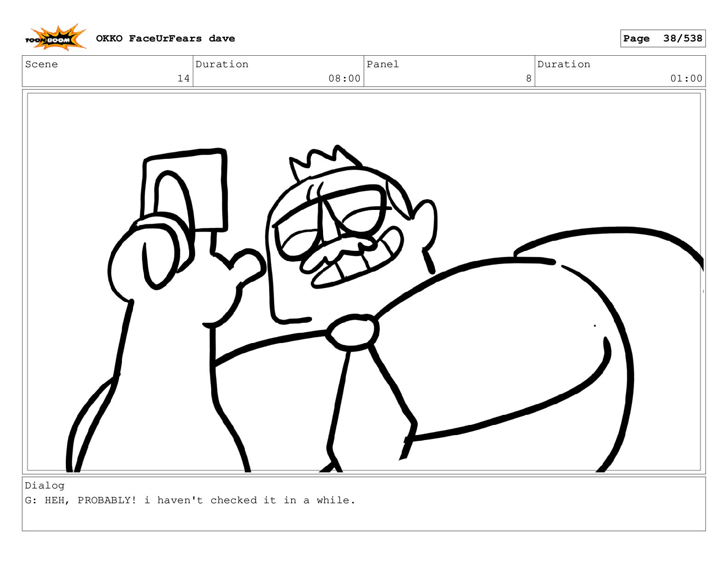Screen dimensions: 728x564
Task: Click the 'Panel' label
Action: pos(382,64)
